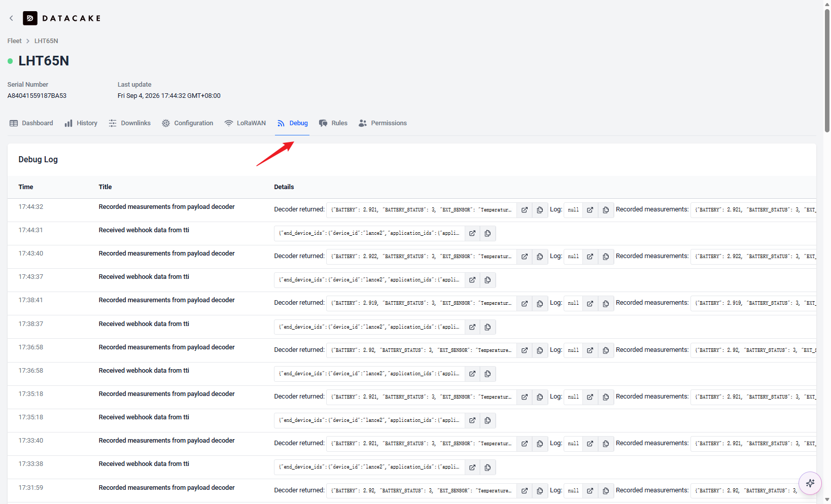
Task: Click the webhook JSON field at 17:44:31
Action: (x=369, y=233)
